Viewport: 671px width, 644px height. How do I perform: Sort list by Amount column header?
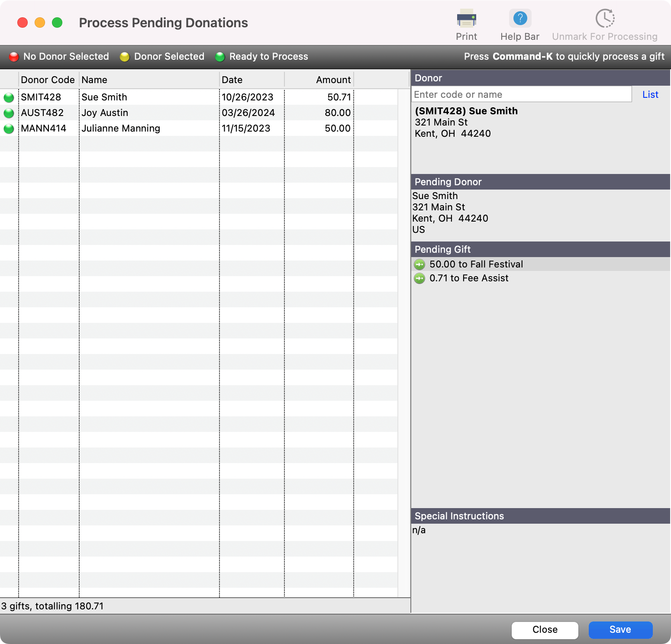pos(319,80)
